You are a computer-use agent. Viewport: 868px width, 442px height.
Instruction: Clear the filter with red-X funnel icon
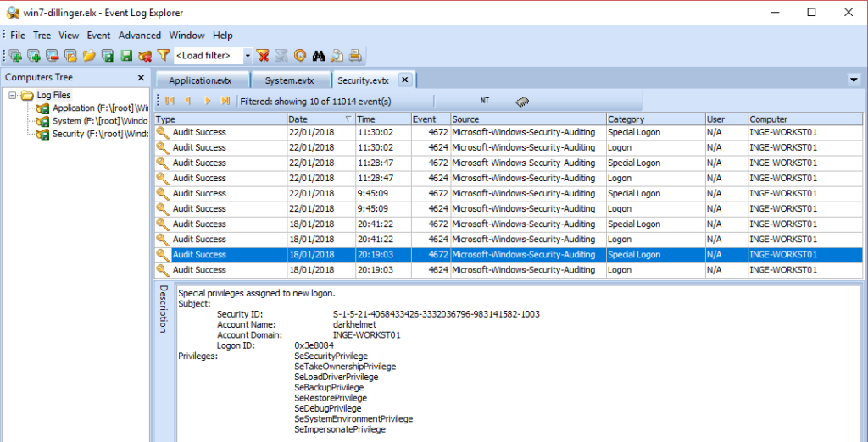(x=263, y=56)
